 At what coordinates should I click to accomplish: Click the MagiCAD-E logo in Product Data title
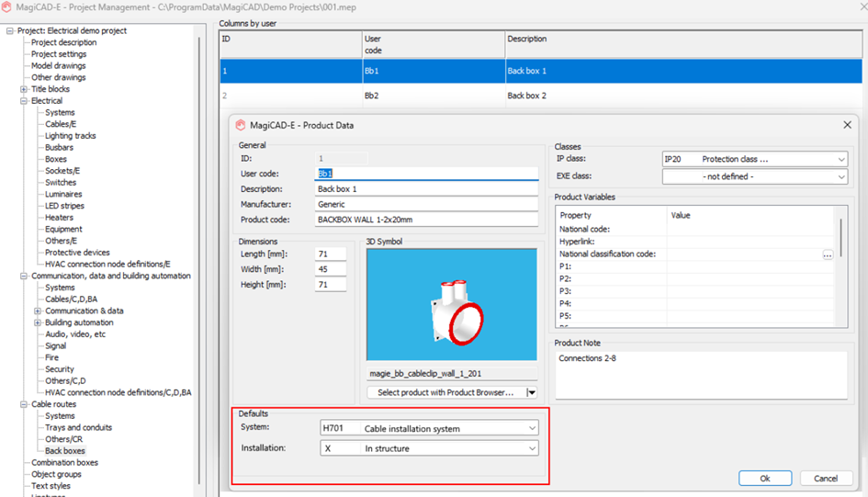(241, 125)
